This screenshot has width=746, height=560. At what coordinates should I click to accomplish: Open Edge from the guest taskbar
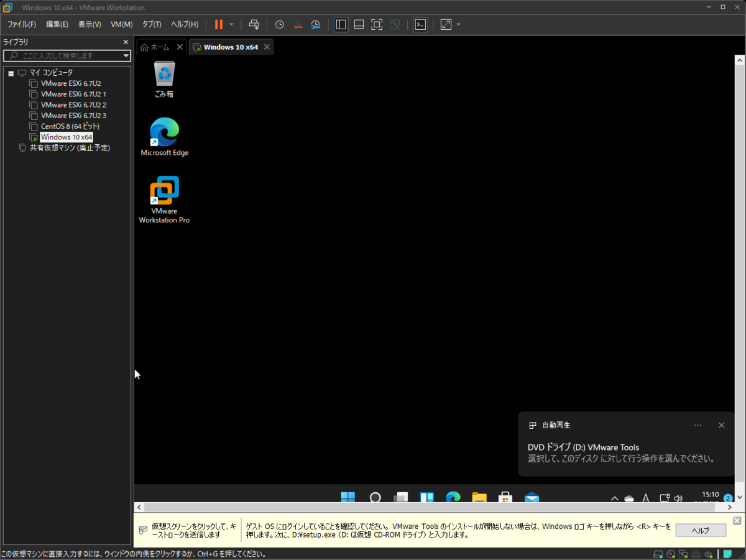point(453,497)
